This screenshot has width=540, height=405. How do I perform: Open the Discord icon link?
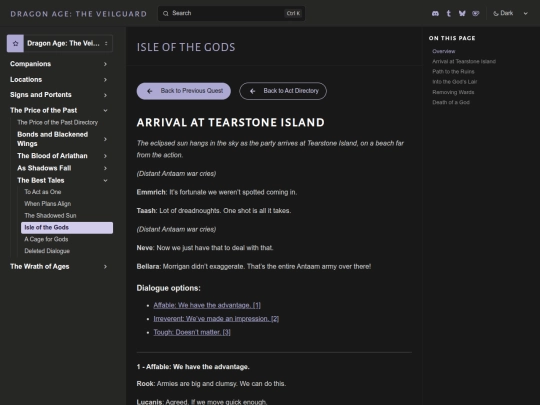(x=435, y=13)
